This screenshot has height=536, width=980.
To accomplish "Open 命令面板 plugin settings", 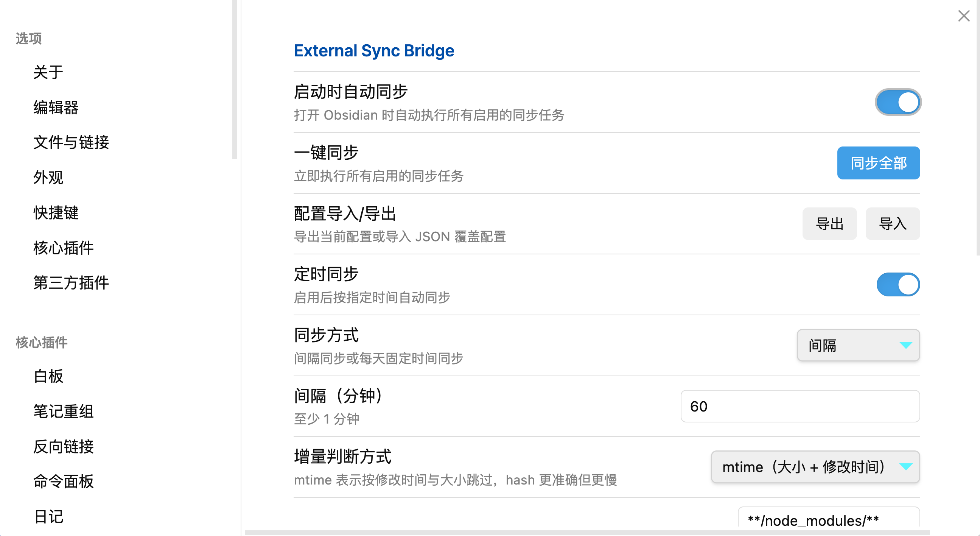I will click(63, 481).
